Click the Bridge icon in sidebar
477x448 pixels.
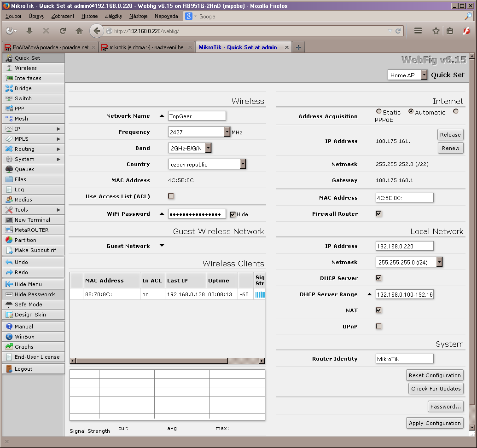click(9, 88)
